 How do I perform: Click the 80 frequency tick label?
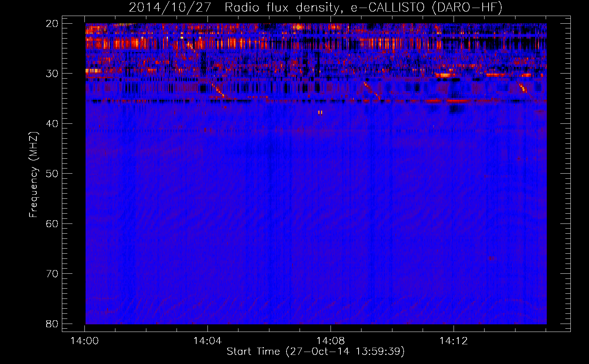pos(52,324)
